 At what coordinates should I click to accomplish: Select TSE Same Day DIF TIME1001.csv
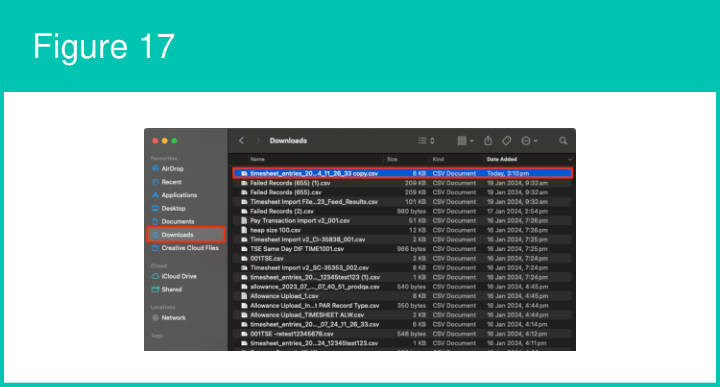pos(403,249)
